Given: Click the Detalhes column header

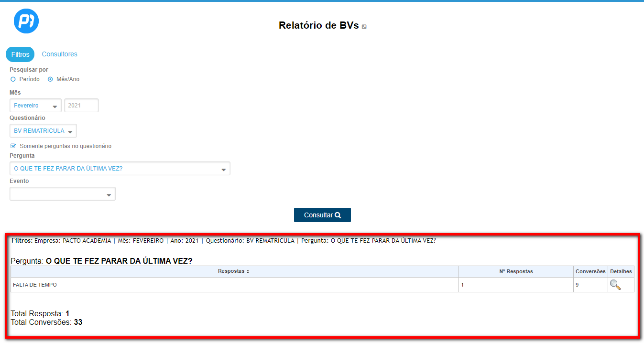Looking at the screenshot, I should click(621, 271).
